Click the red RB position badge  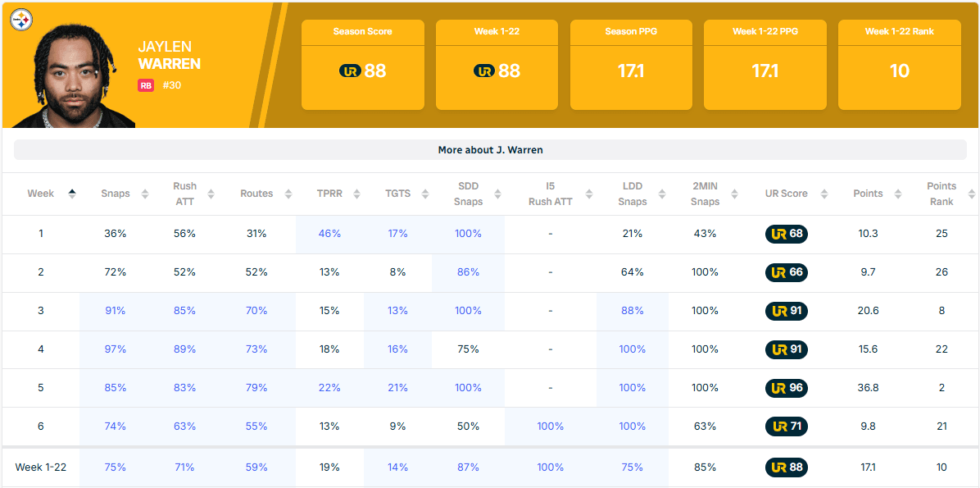coord(146,86)
